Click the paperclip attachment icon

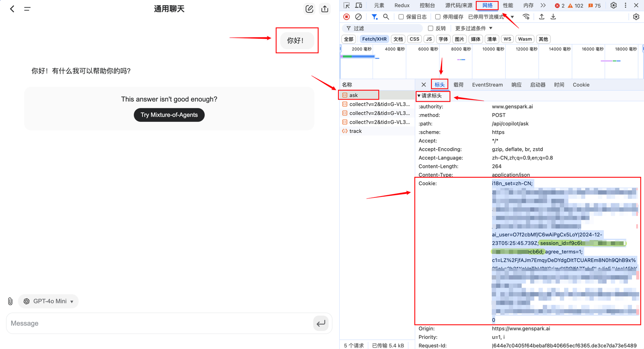10,301
